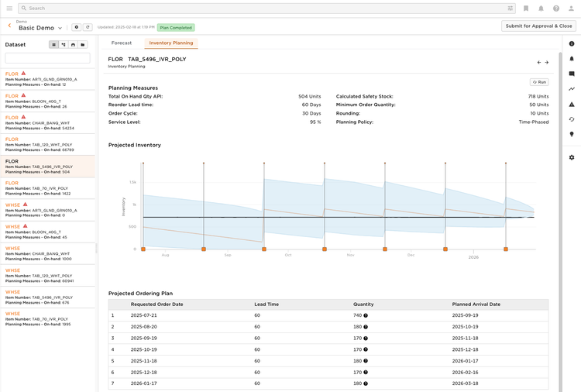Select the Inventory Planning tab
Screen dimensions: 581x392
point(171,43)
